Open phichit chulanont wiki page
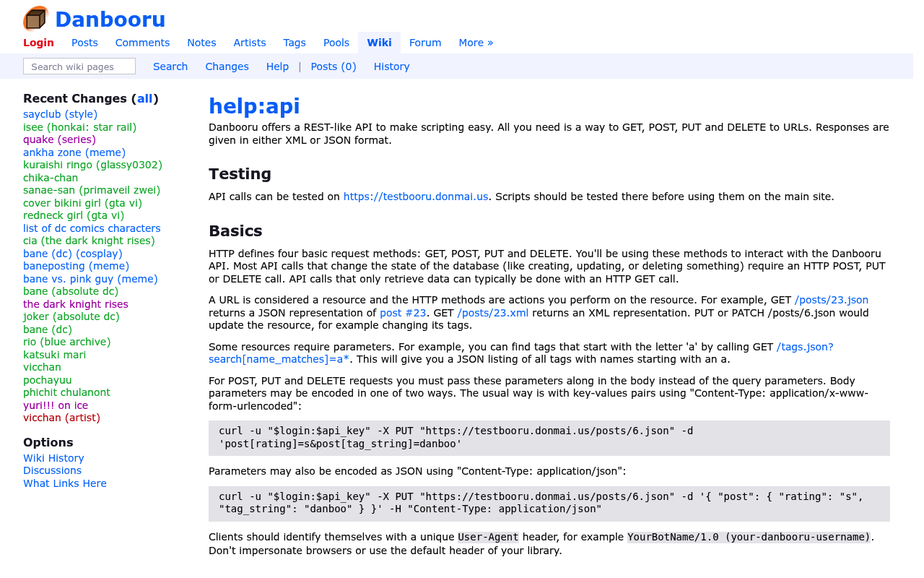 [x=66, y=392]
